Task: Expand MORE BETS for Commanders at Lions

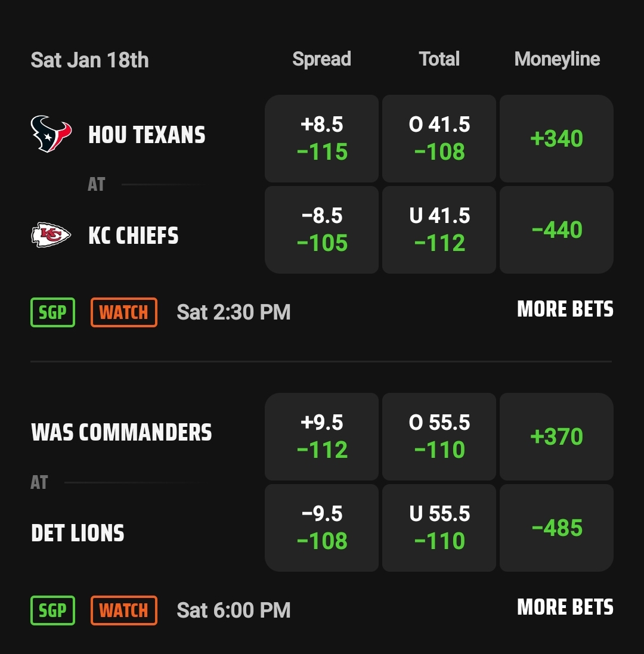Action: click(x=565, y=607)
